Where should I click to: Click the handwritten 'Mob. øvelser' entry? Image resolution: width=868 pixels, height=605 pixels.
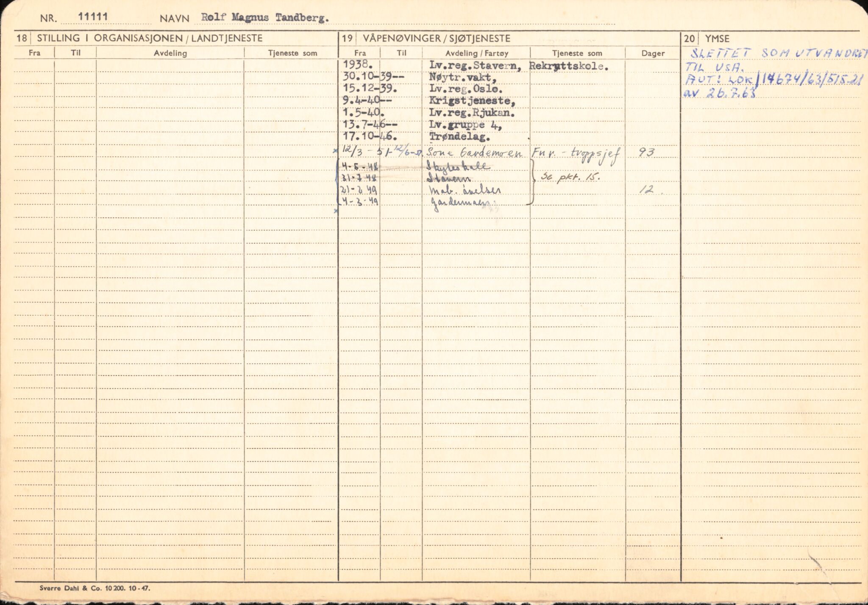tap(465, 190)
